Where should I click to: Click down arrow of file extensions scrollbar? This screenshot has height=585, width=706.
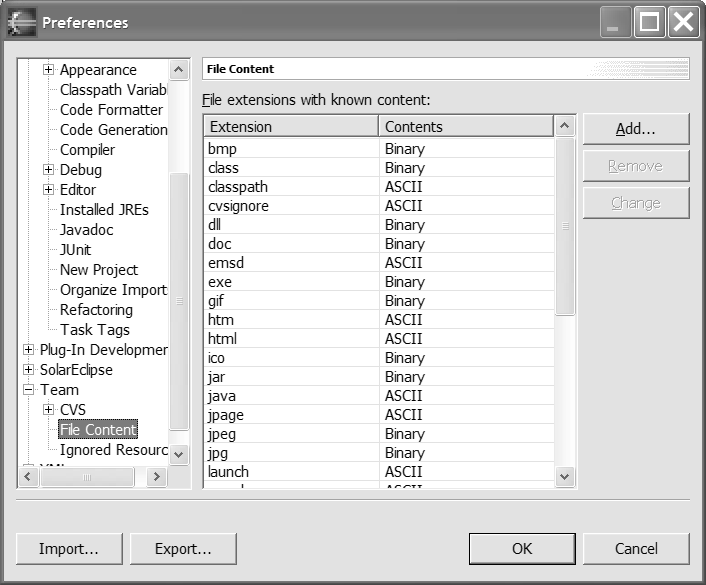pyautogui.click(x=565, y=477)
